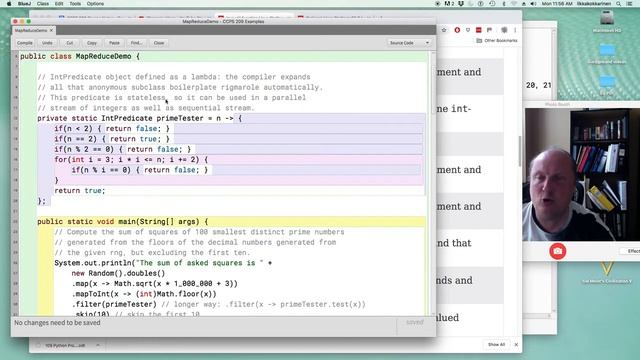Click the red square extension icon in browser

click(479, 30)
